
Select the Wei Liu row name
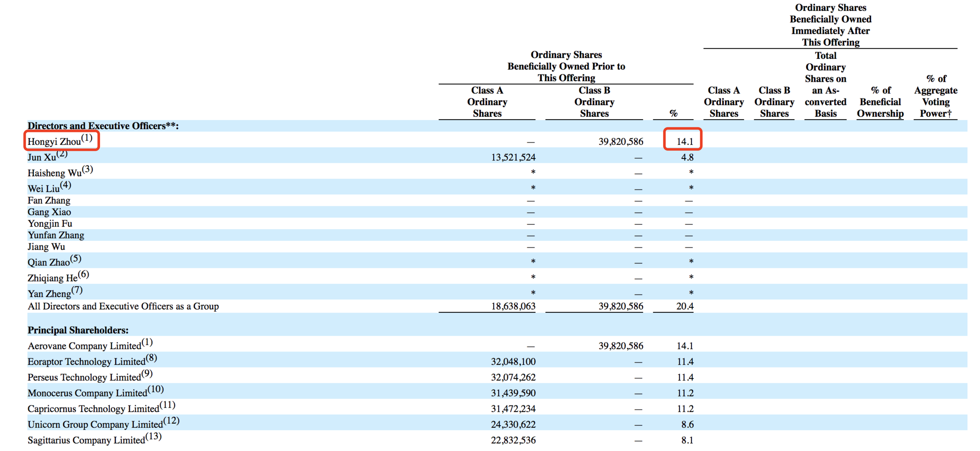pyautogui.click(x=43, y=189)
